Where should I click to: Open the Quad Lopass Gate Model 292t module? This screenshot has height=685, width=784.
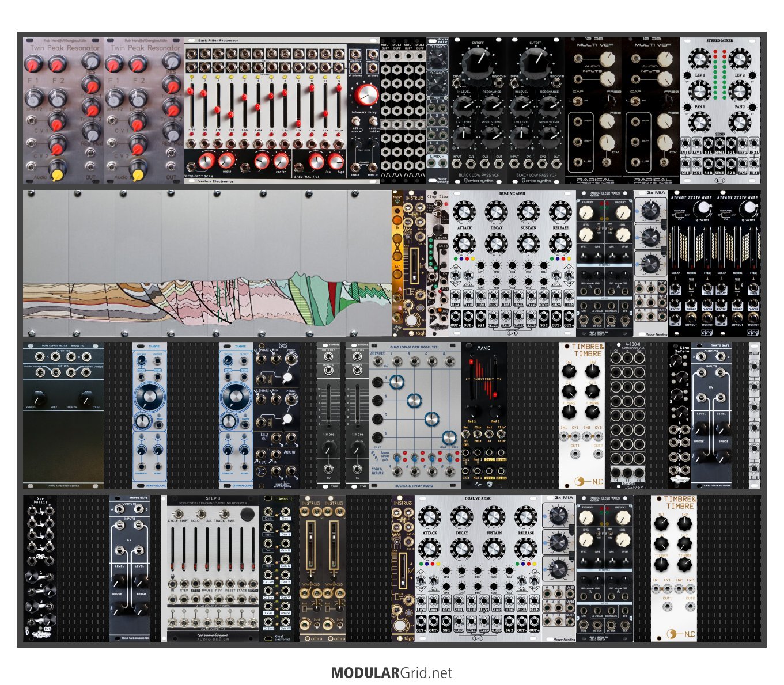coord(415,416)
